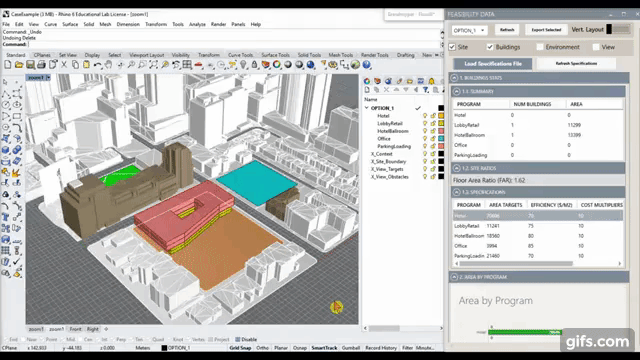Click the Copy icon in toolbar
Image resolution: width=640 pixels, height=360 pixels.
75,64
